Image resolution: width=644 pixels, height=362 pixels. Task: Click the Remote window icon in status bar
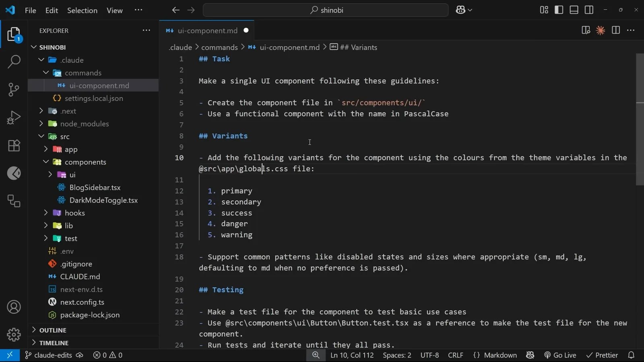point(10,355)
